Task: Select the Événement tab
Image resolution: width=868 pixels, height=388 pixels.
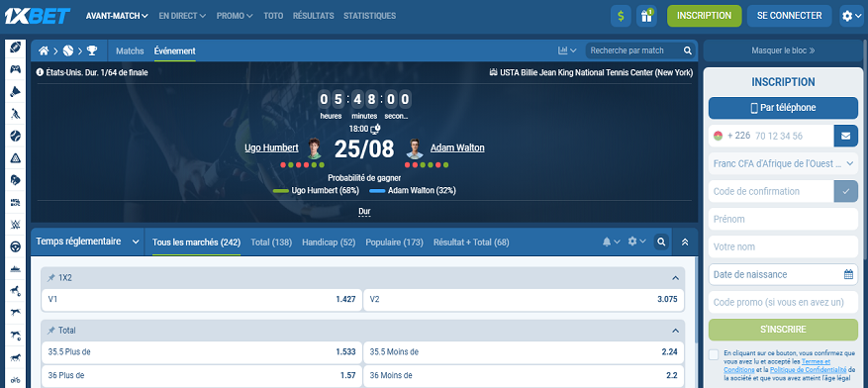Action: pos(175,50)
